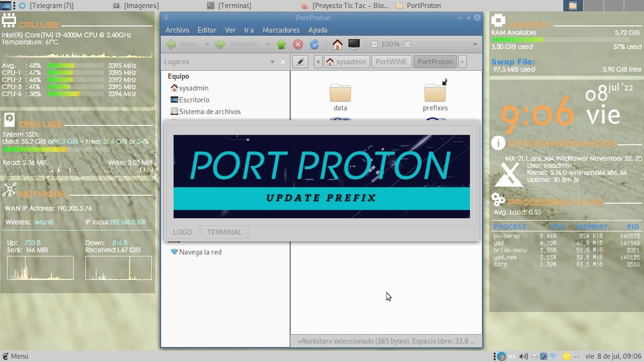Expand the Lugares sidebar dropdown
Viewport: 644px width, 362px height.
click(x=273, y=62)
